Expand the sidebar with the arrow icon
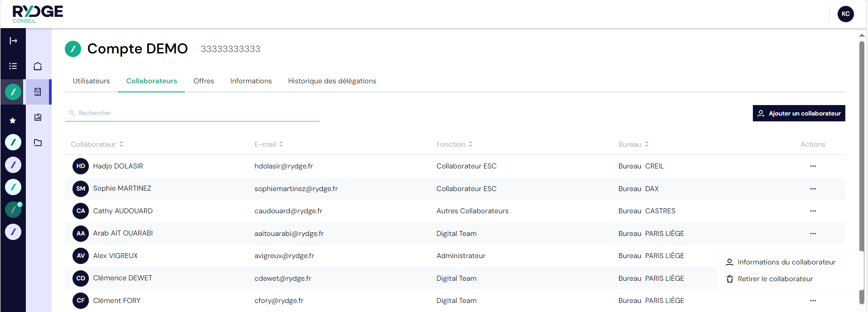 point(13,41)
